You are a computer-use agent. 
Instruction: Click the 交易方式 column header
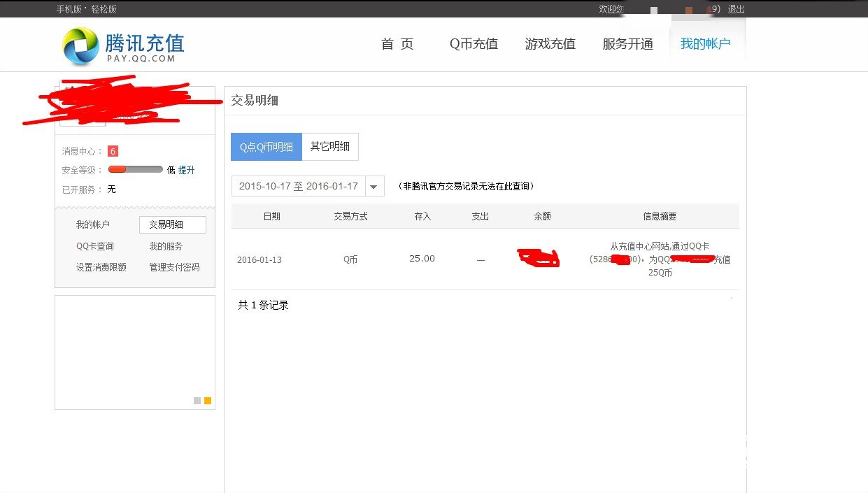pyautogui.click(x=350, y=216)
